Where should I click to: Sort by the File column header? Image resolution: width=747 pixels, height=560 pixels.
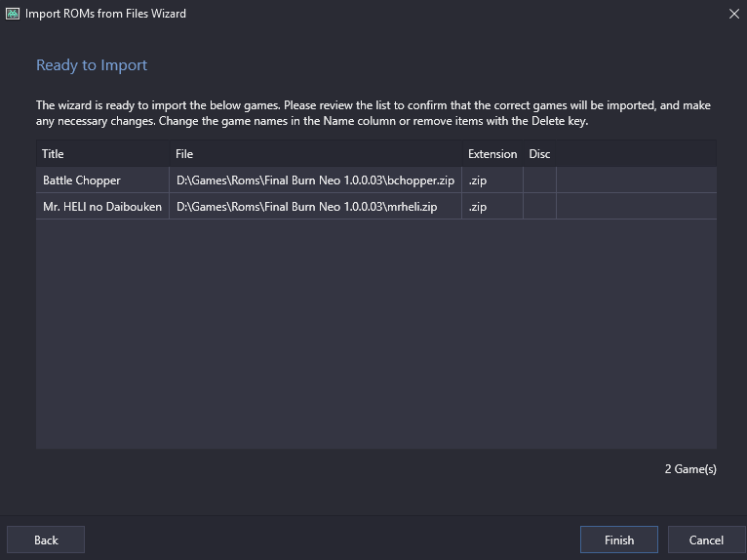pos(316,153)
